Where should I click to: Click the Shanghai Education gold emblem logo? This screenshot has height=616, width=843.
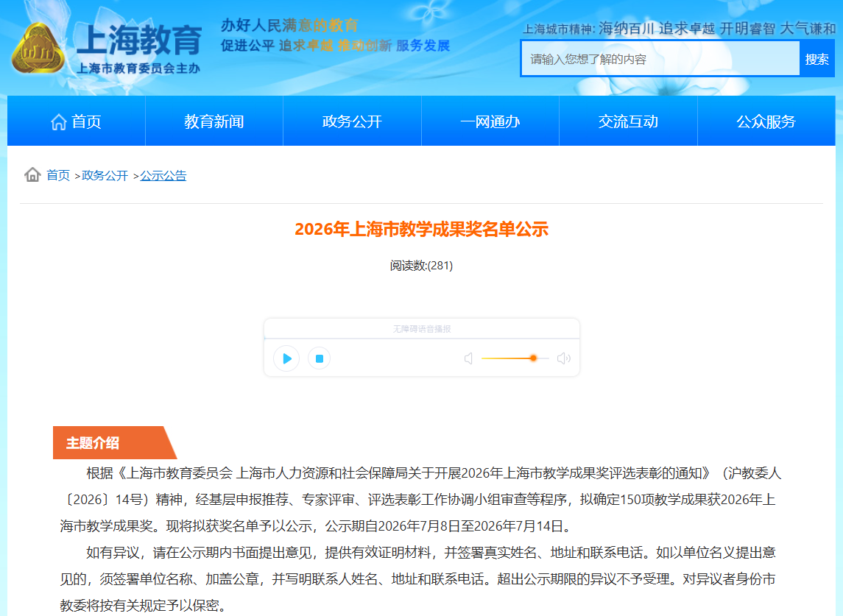click(38, 49)
